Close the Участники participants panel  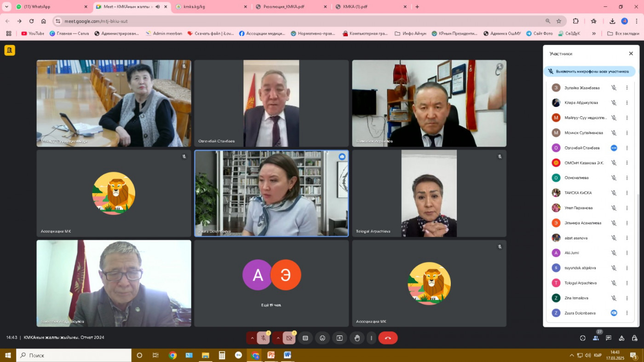pos(631,54)
